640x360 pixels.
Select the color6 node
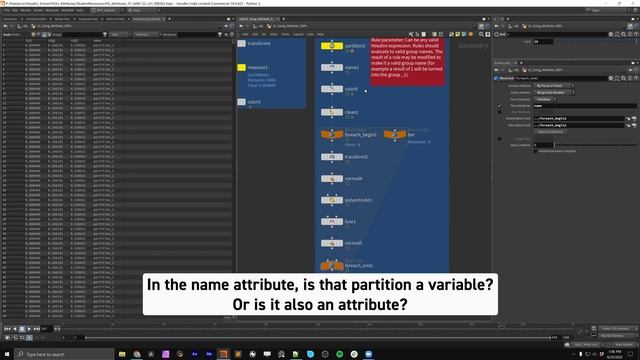[x=332, y=89]
